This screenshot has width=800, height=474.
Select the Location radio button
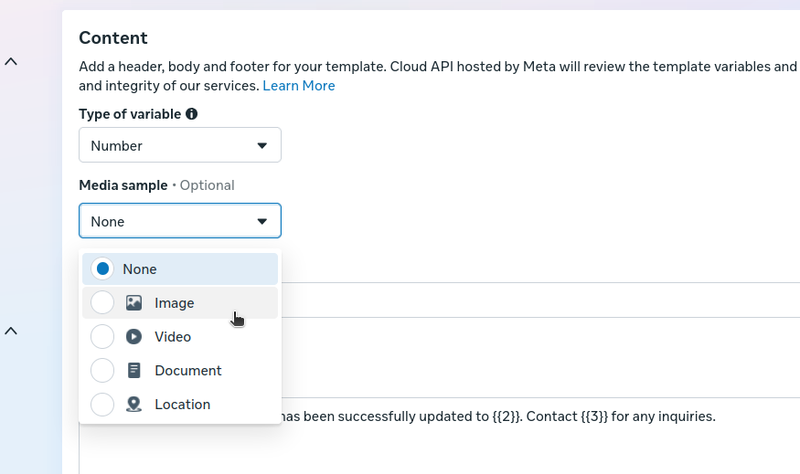point(102,404)
